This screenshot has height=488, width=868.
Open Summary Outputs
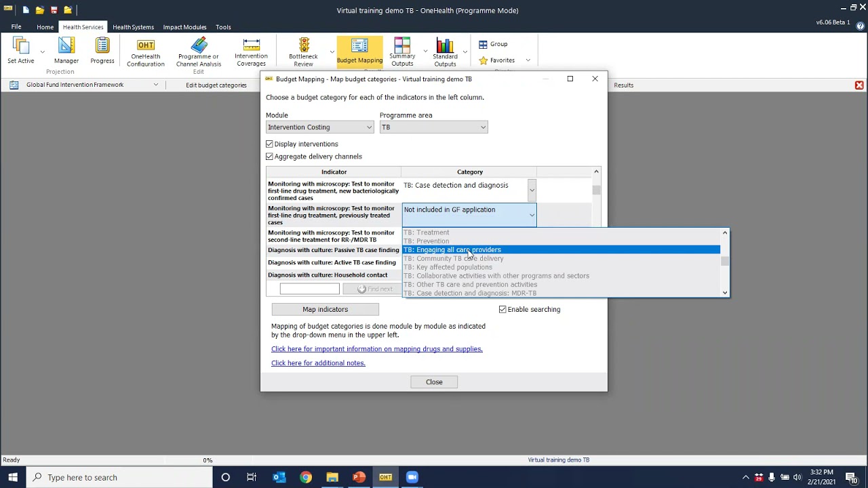click(402, 52)
